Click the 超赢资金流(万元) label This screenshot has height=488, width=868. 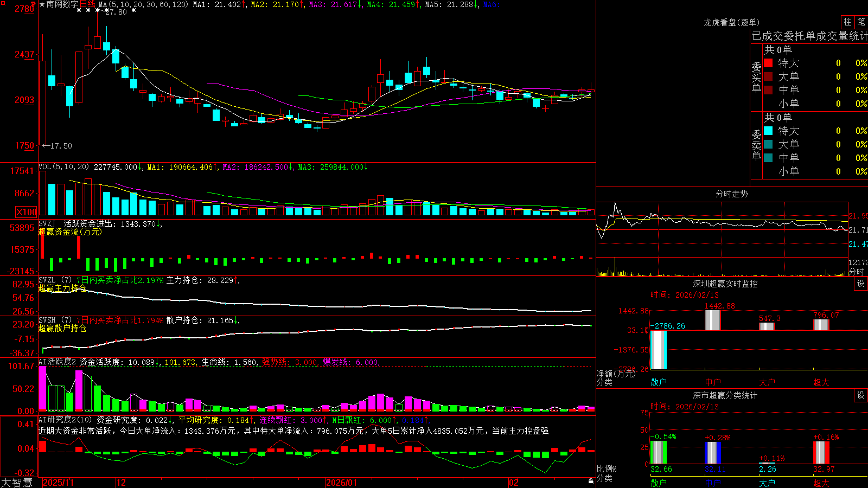(70, 232)
